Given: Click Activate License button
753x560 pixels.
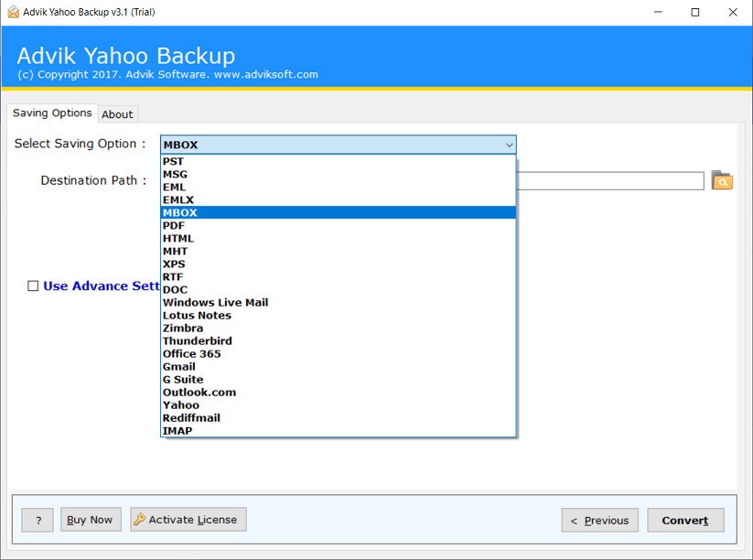Looking at the screenshot, I should click(188, 519).
